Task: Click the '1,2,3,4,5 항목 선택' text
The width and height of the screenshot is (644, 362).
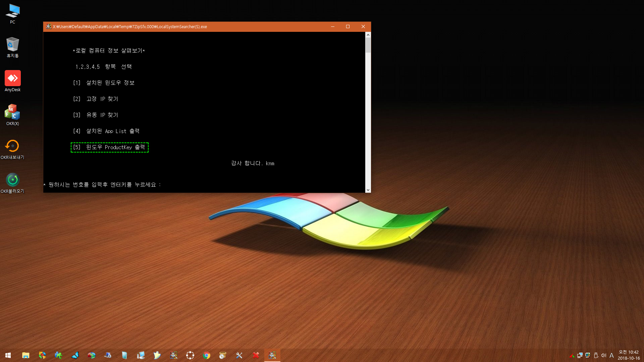Action: [104, 67]
